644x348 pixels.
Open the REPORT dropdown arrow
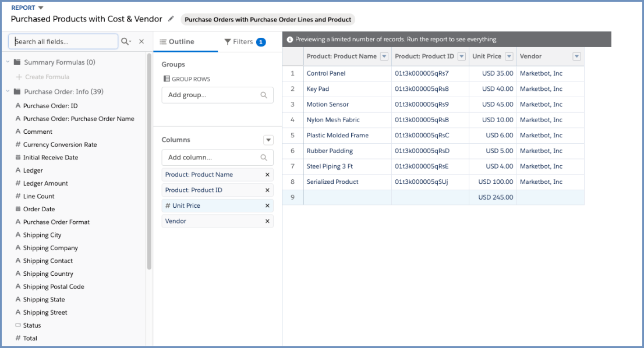click(x=41, y=8)
